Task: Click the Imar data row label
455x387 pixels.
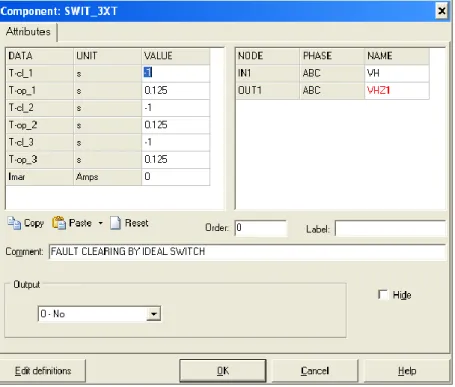Action: [40, 177]
